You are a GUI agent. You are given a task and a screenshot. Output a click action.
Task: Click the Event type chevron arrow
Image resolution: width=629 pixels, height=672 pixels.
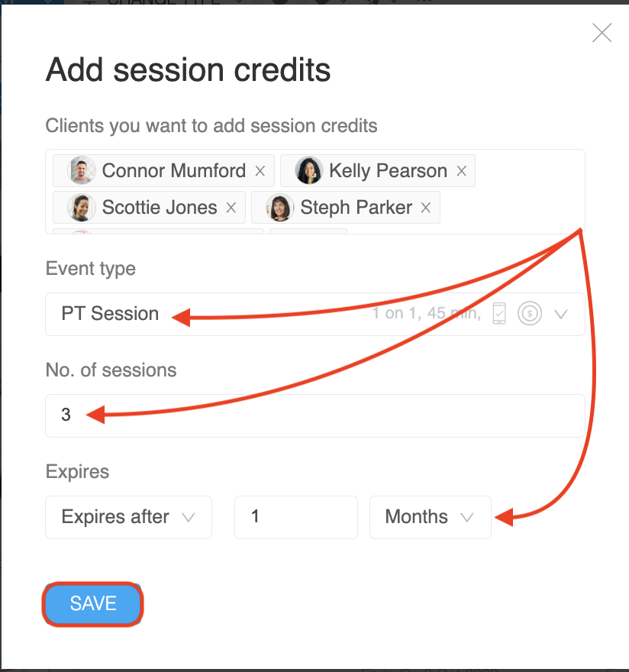click(561, 314)
